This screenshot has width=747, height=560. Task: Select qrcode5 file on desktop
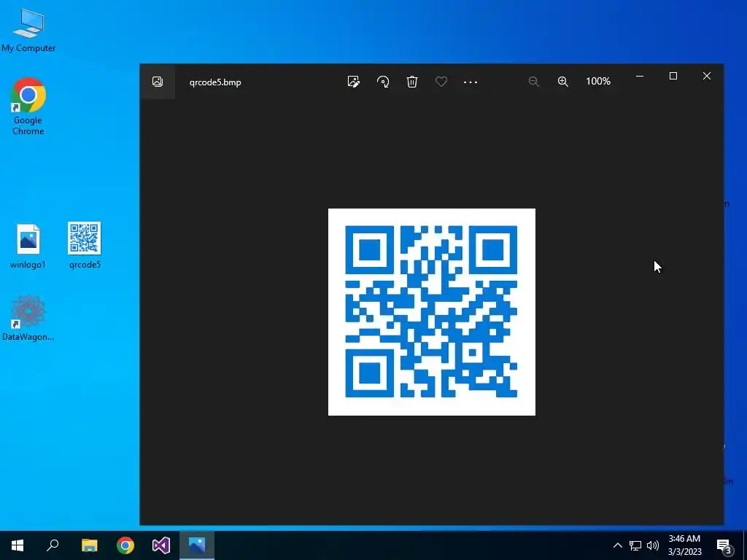[x=85, y=245]
